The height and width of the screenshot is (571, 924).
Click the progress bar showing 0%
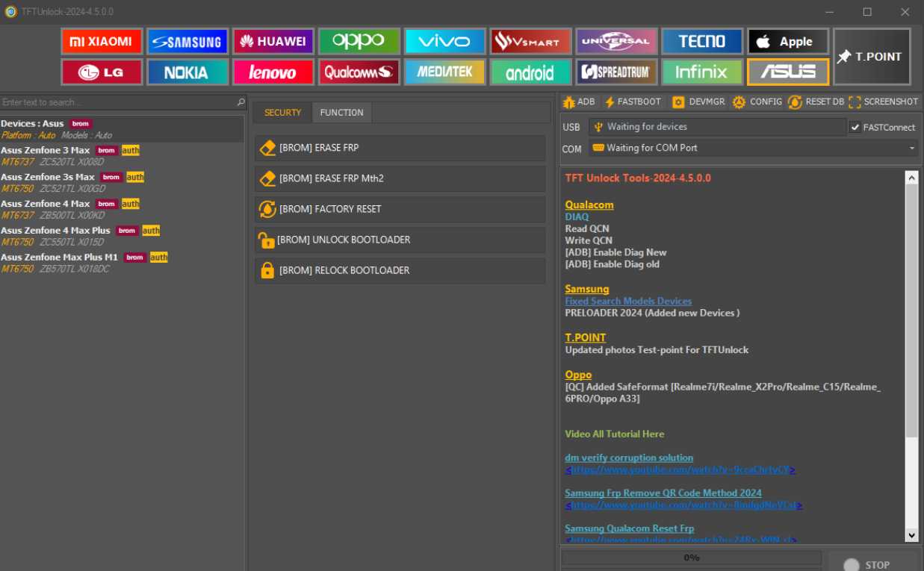pyautogui.click(x=692, y=557)
